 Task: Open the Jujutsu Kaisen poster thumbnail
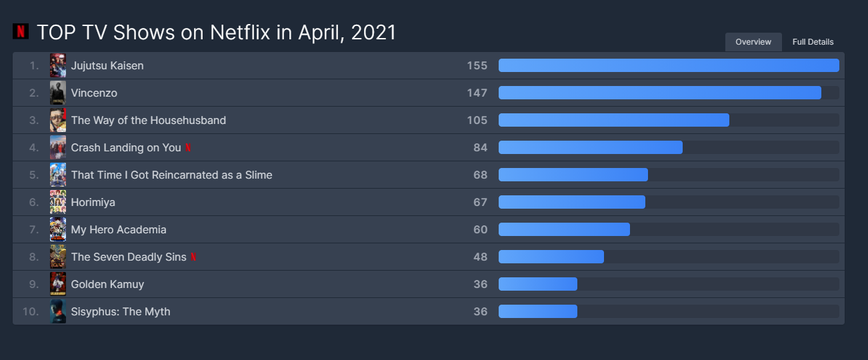(x=58, y=65)
